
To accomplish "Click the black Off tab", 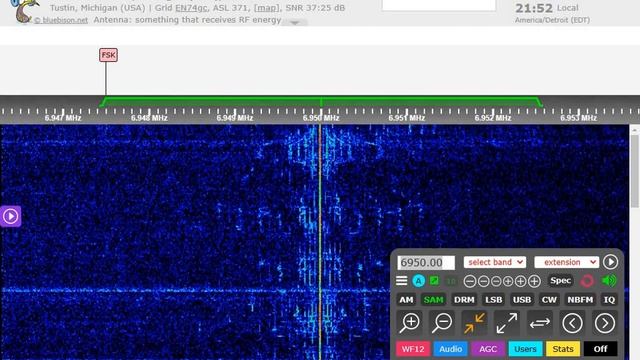I will (600, 349).
